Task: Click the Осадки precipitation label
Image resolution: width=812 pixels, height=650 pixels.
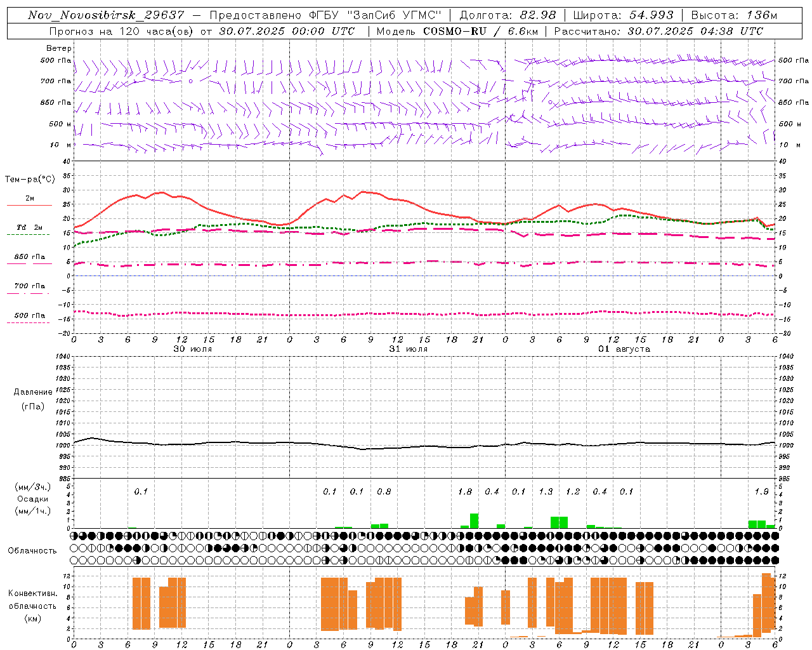Action: coord(33,499)
